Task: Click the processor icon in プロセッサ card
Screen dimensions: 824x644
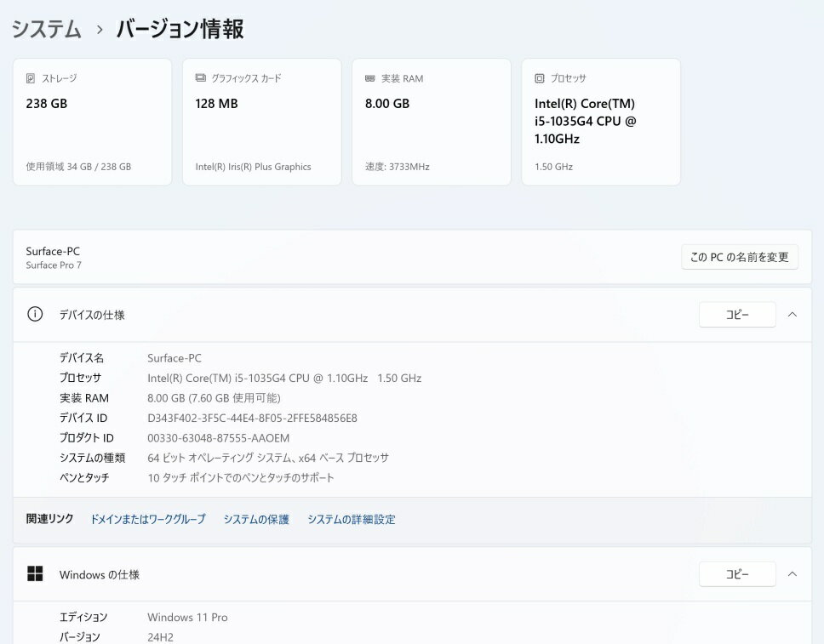Action: click(x=539, y=78)
